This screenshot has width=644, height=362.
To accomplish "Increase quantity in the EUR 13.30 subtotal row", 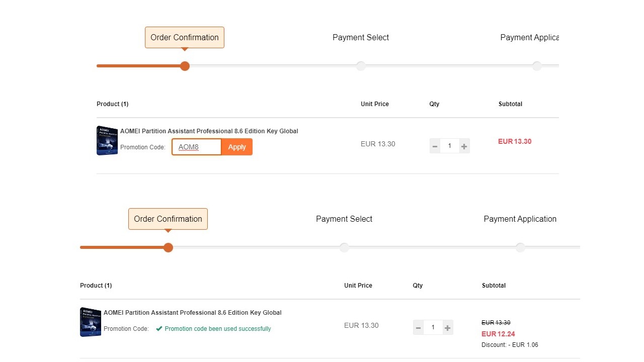I will 464,146.
